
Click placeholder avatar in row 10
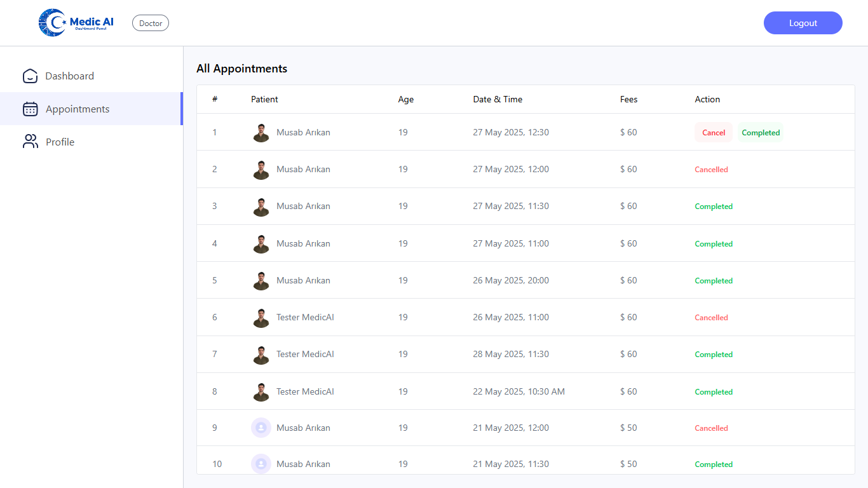[261, 464]
